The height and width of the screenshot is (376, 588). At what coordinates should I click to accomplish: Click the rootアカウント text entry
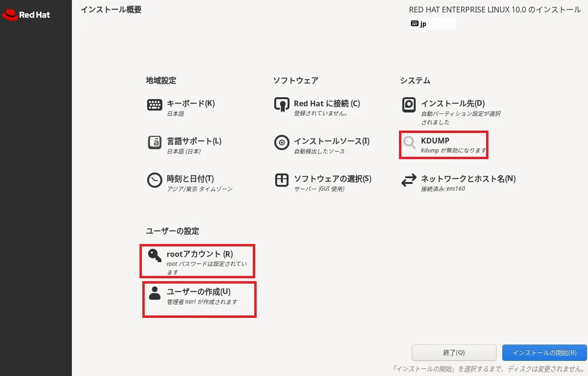pyautogui.click(x=199, y=254)
